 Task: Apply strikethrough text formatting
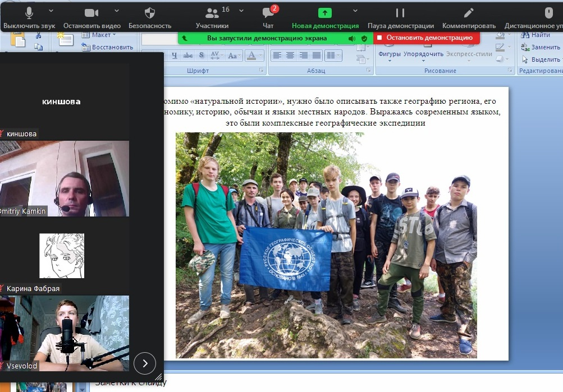pos(188,55)
